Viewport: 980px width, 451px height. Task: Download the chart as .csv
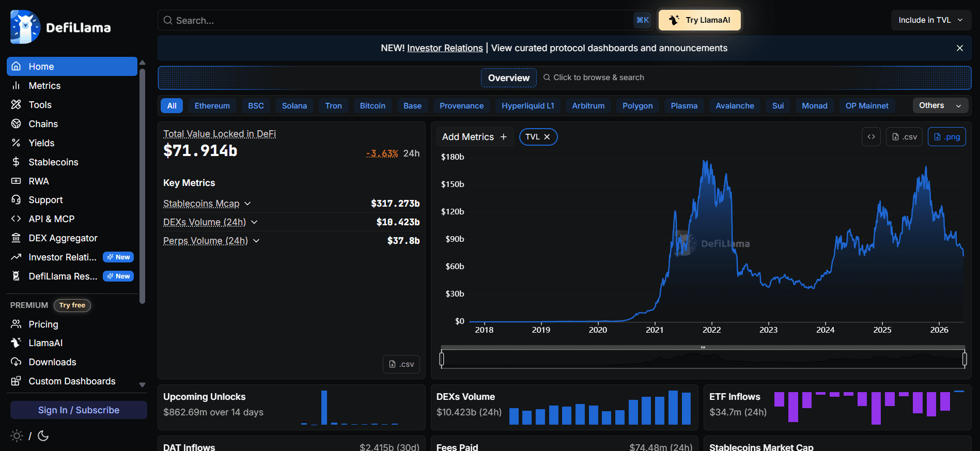tap(904, 137)
